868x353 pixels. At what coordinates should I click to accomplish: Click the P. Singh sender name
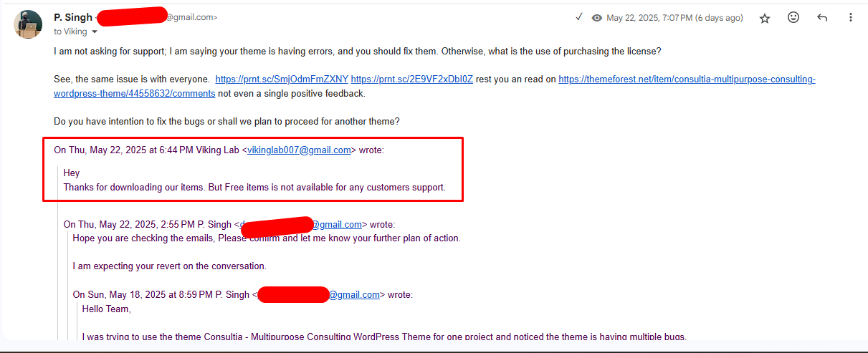(x=73, y=17)
